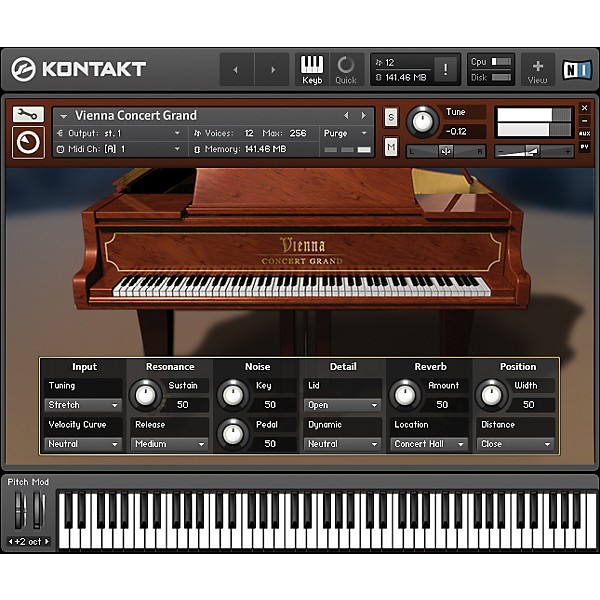Screen dimensions: 600x600
Task: Toggle the PV performance view button
Action: point(584,147)
